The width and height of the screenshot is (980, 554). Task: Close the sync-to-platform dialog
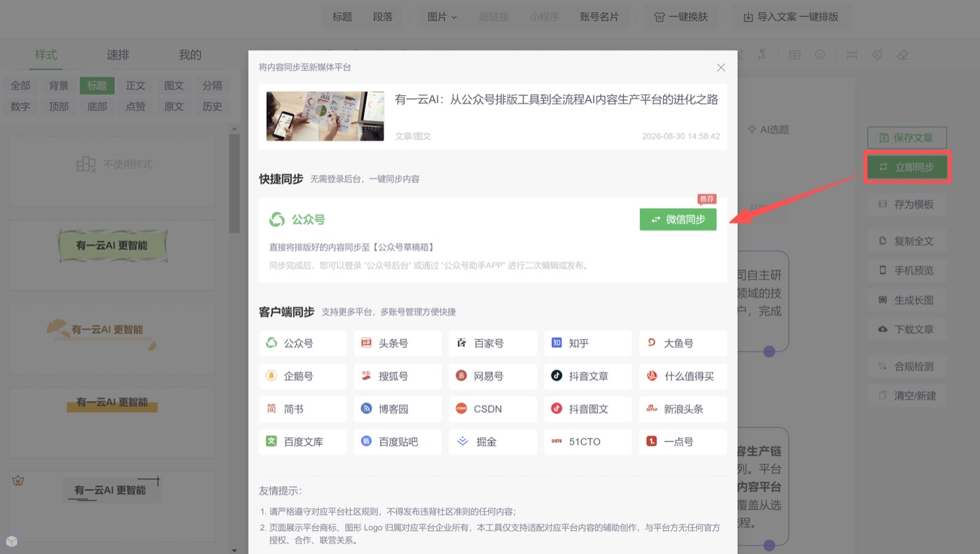721,67
